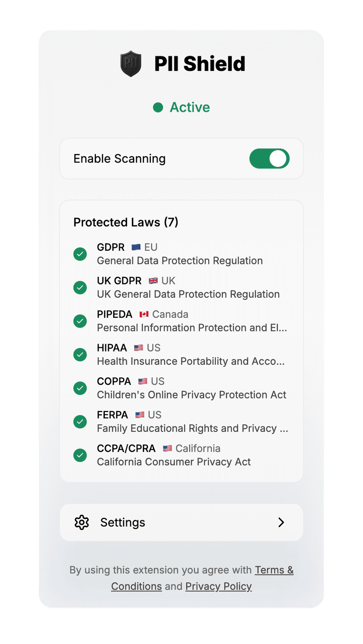Toggle the GDPR green checkmark
363x644 pixels.
click(x=80, y=254)
